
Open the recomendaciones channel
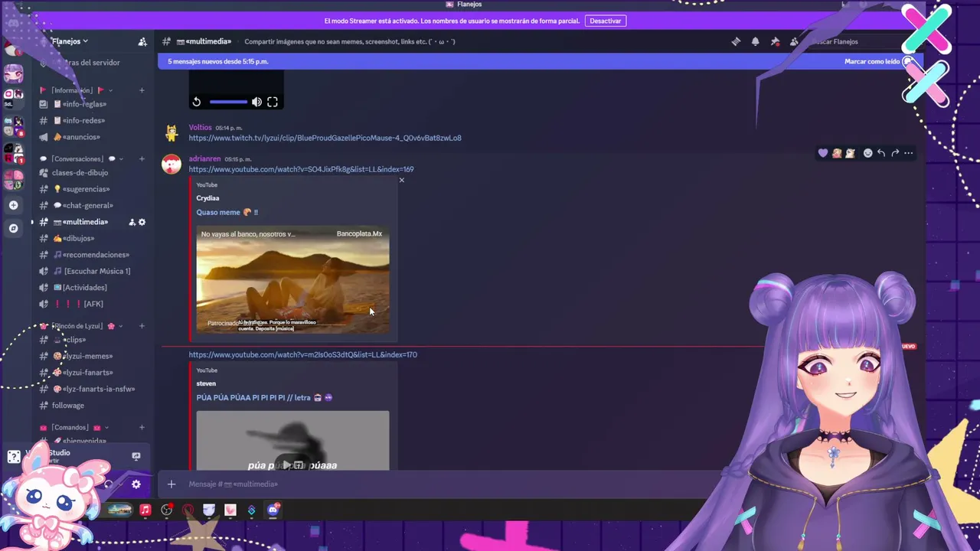[92, 255]
